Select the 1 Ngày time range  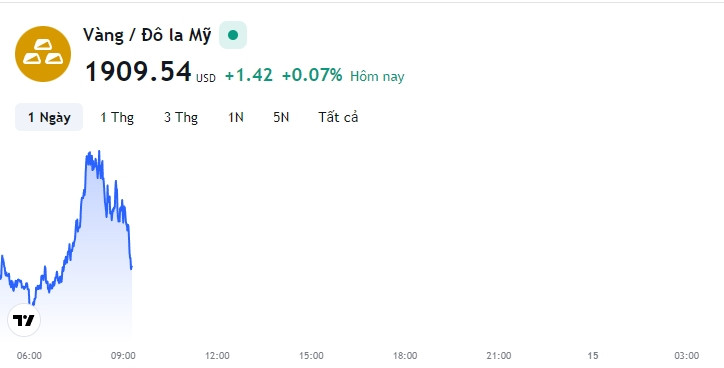[x=49, y=117]
